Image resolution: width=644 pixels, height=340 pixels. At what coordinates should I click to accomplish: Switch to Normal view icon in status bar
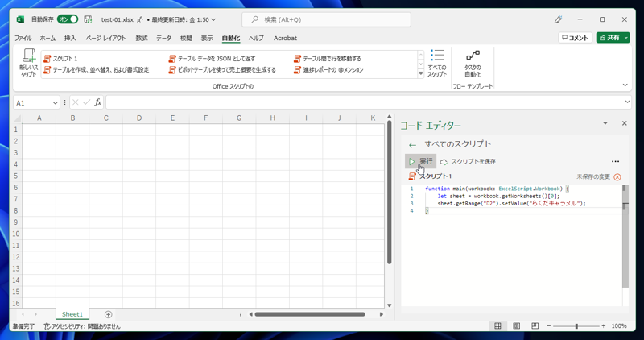pyautogui.click(x=497, y=326)
